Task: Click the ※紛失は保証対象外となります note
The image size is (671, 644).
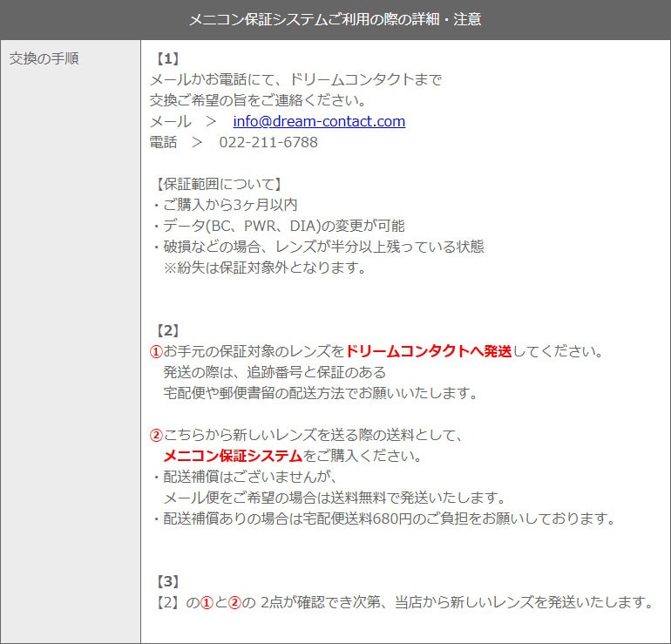Action: pyautogui.click(x=265, y=268)
